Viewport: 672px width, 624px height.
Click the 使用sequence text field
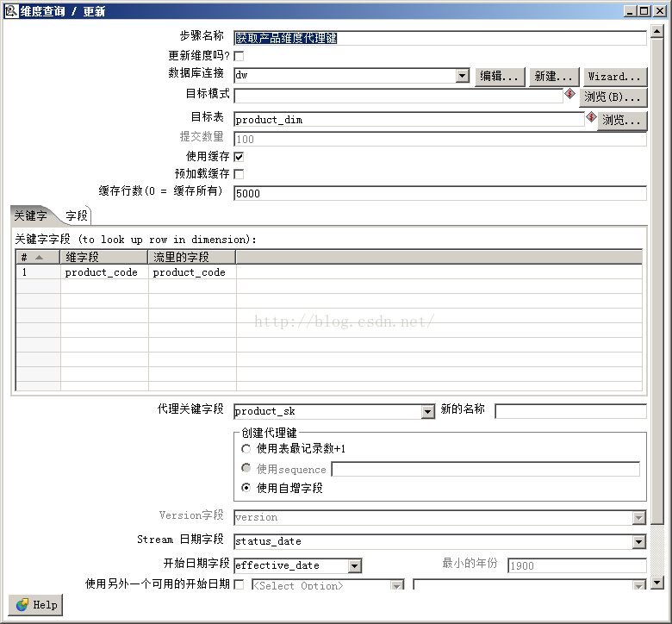486,469
